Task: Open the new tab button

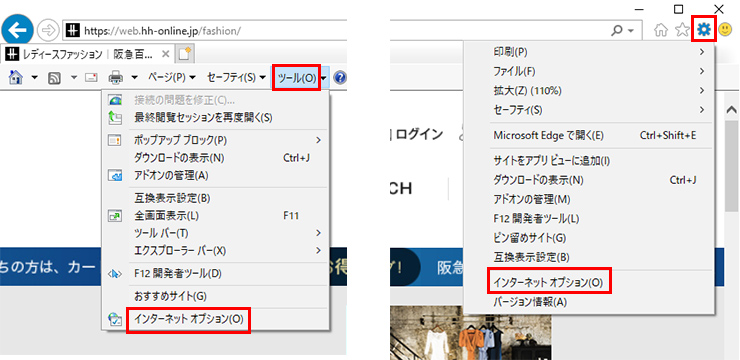Action: tap(185, 55)
